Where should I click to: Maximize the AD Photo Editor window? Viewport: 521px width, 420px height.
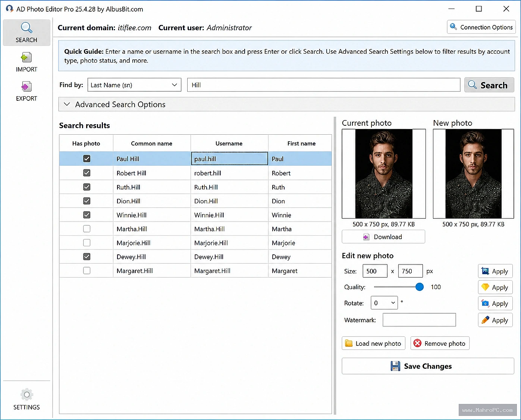tap(479, 9)
